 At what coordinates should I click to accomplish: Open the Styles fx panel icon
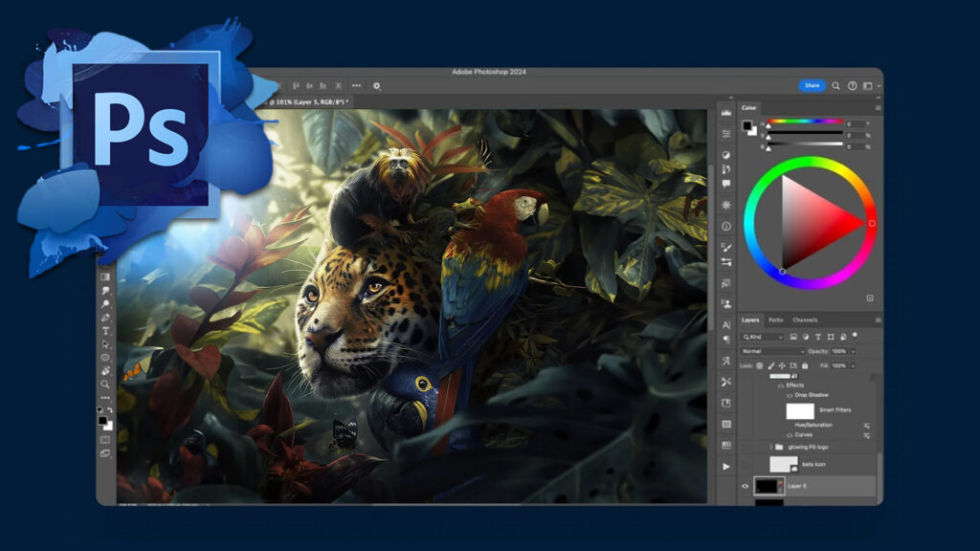(x=725, y=283)
